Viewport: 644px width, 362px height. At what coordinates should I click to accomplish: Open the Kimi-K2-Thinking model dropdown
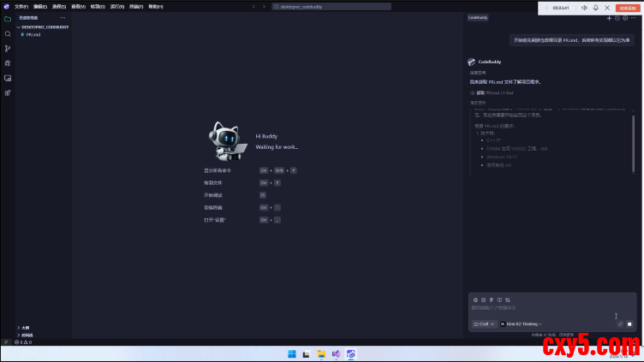521,324
